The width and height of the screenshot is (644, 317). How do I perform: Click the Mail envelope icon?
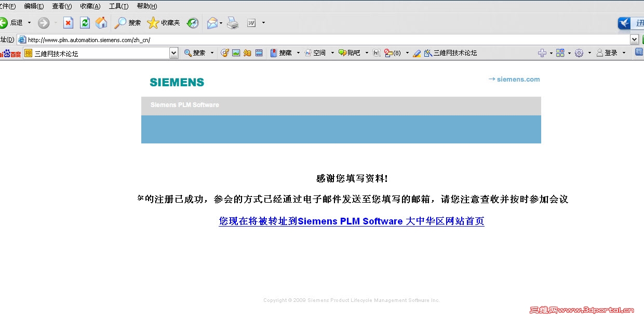point(212,23)
